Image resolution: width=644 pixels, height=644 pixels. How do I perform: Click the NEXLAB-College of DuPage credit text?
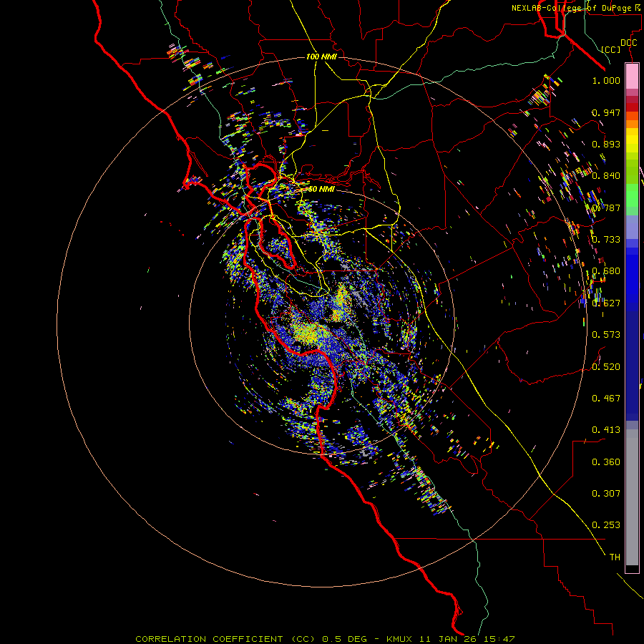577,8
